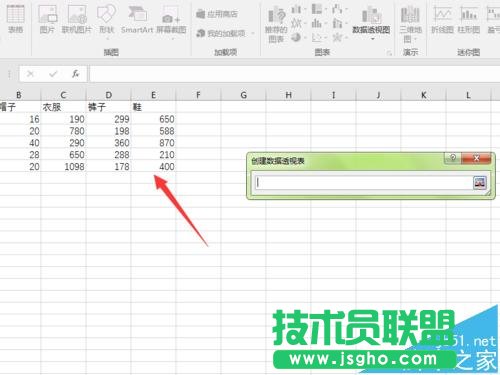500x375 pixels.
Task: Select cell containing 400
Action: [153, 167]
